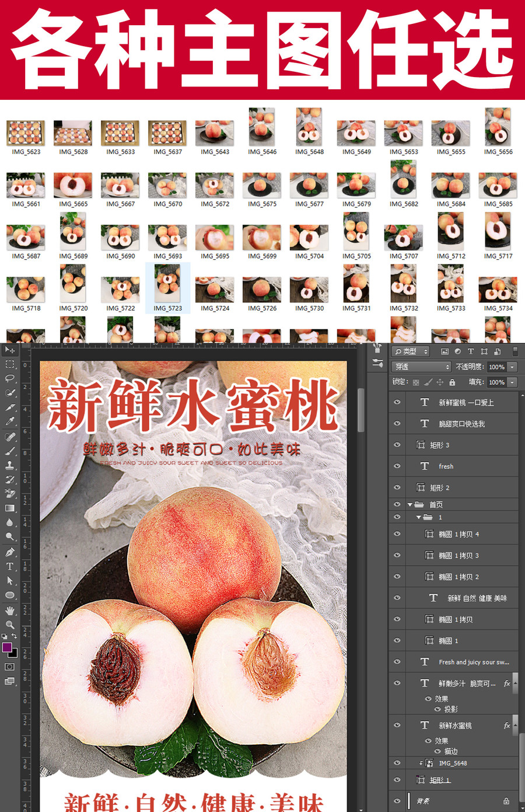The image size is (525, 812).
Task: Hide the 首页 group
Action: 397,504
